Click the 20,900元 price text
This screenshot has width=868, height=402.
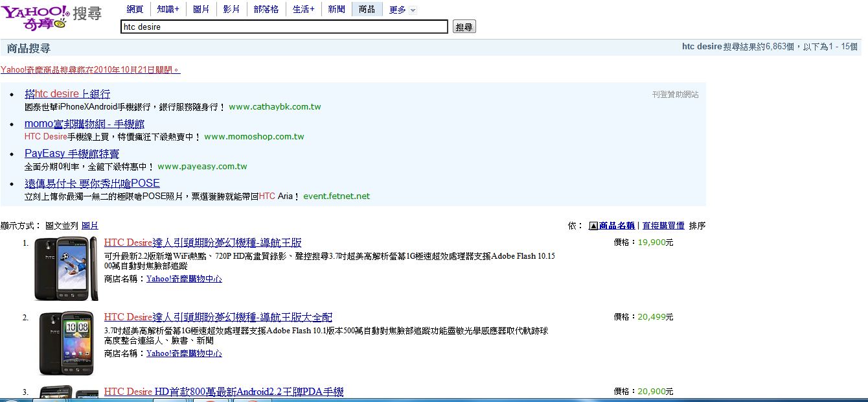656,392
